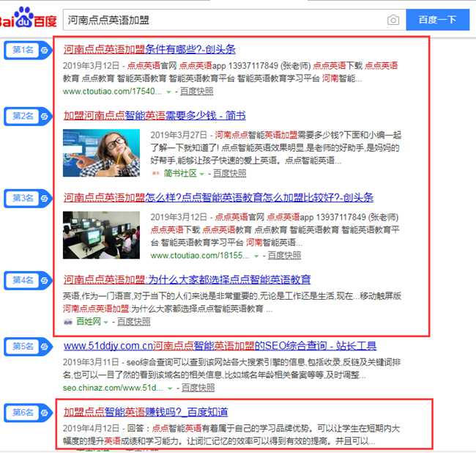The height and width of the screenshot is (453, 476).
Task: Open result 加盟河南点点智能英语需要多少钱 - 简书
Action: [154, 116]
